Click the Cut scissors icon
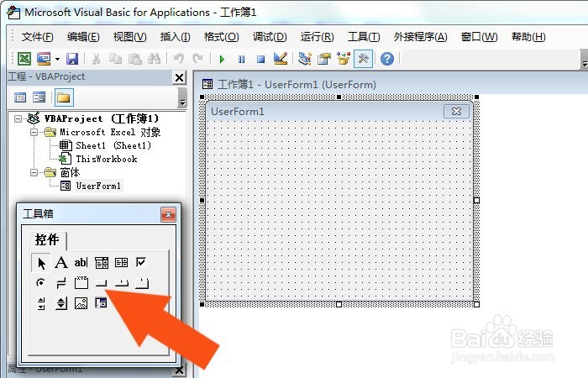This screenshot has width=588, height=378. [x=96, y=59]
